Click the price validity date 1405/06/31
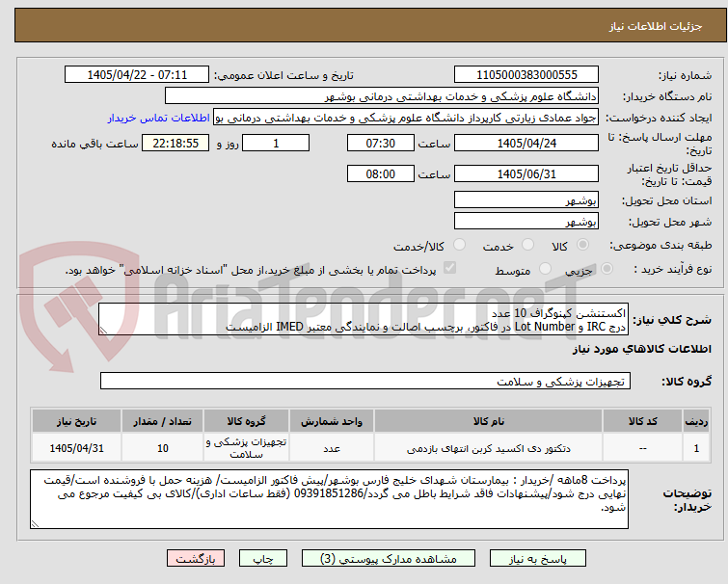This screenshot has height=584, width=728. 526,174
